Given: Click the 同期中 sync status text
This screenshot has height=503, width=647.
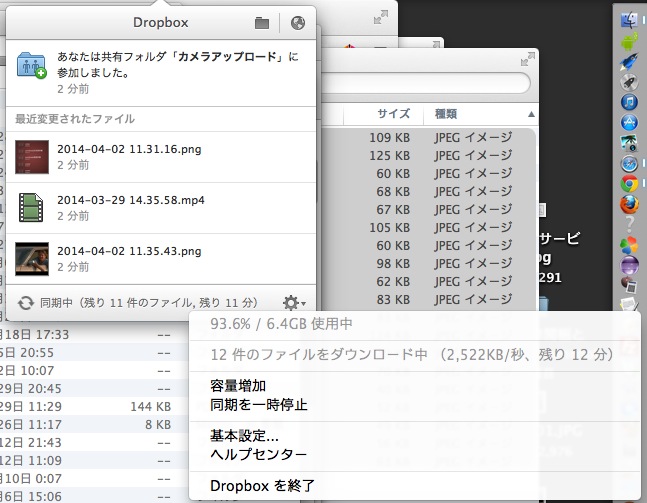Looking at the screenshot, I should (x=149, y=303).
